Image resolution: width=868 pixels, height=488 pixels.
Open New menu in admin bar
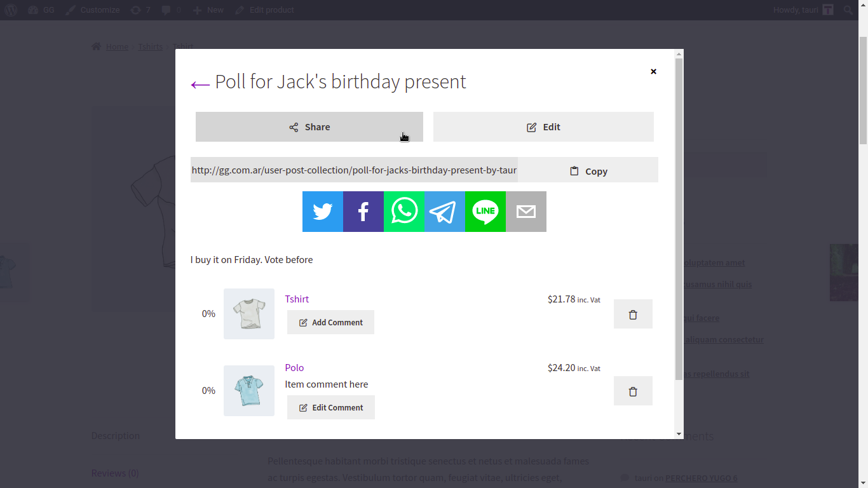208,10
